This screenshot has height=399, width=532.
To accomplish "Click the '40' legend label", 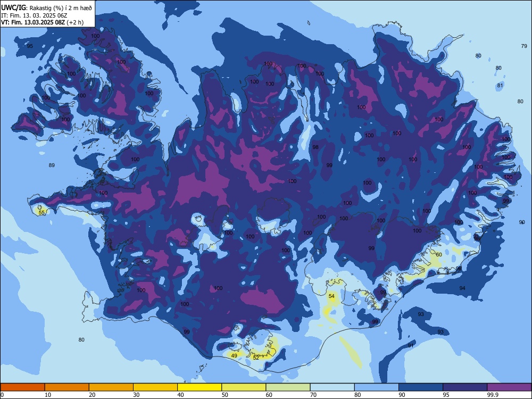I will 181,395.
